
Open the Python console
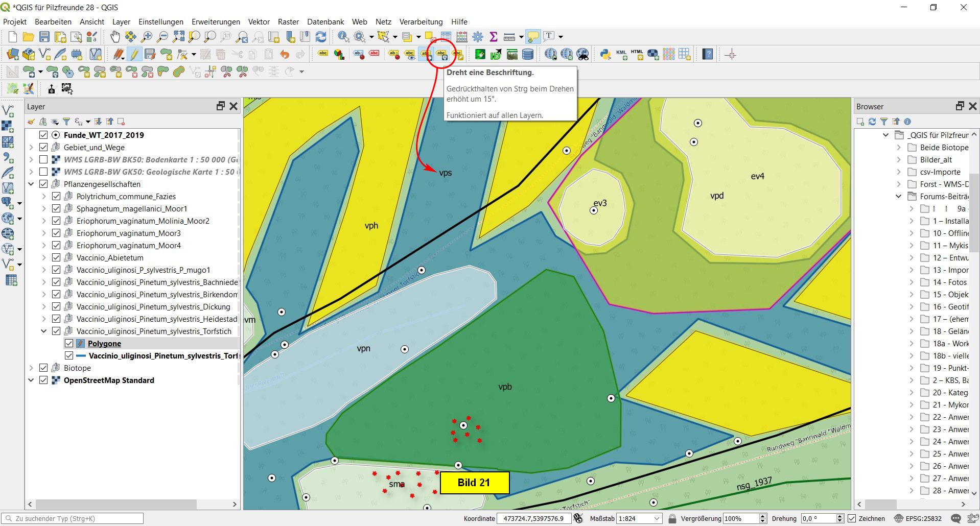point(605,55)
